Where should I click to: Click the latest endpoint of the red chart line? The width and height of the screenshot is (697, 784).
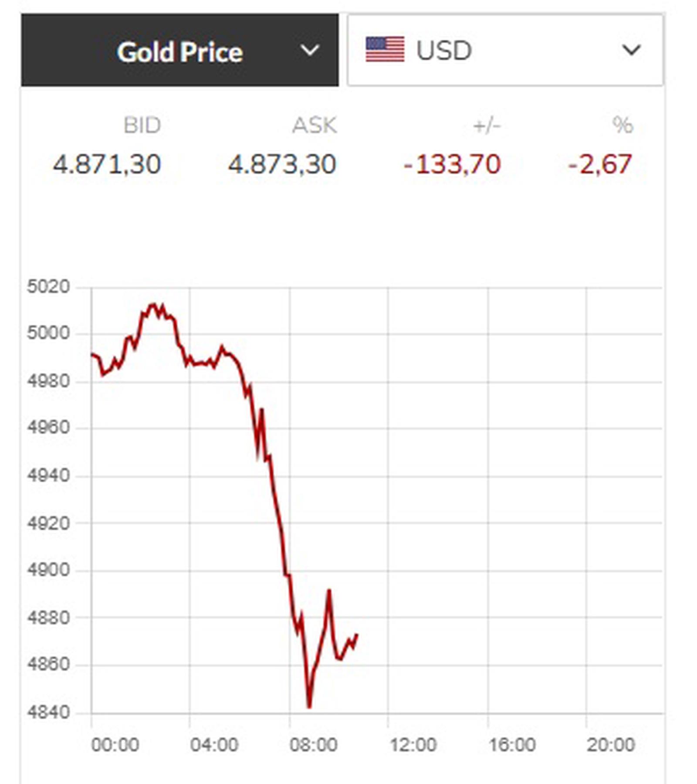[357, 635]
